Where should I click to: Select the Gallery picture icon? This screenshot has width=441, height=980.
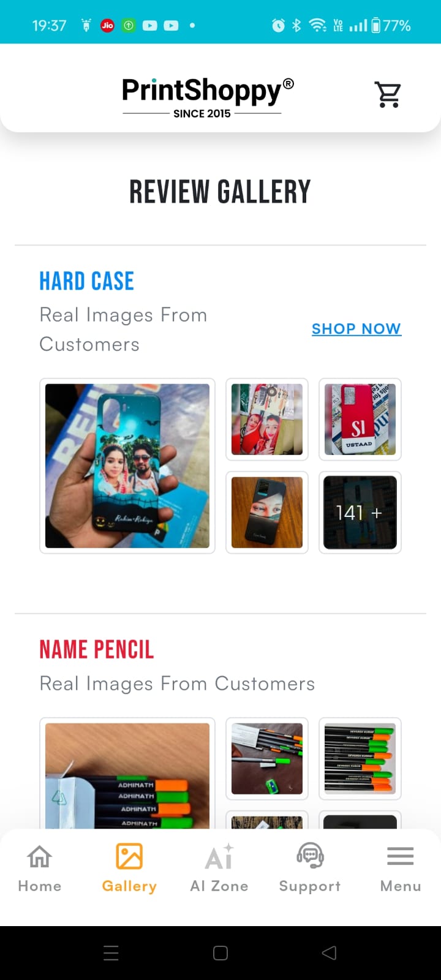(x=129, y=856)
